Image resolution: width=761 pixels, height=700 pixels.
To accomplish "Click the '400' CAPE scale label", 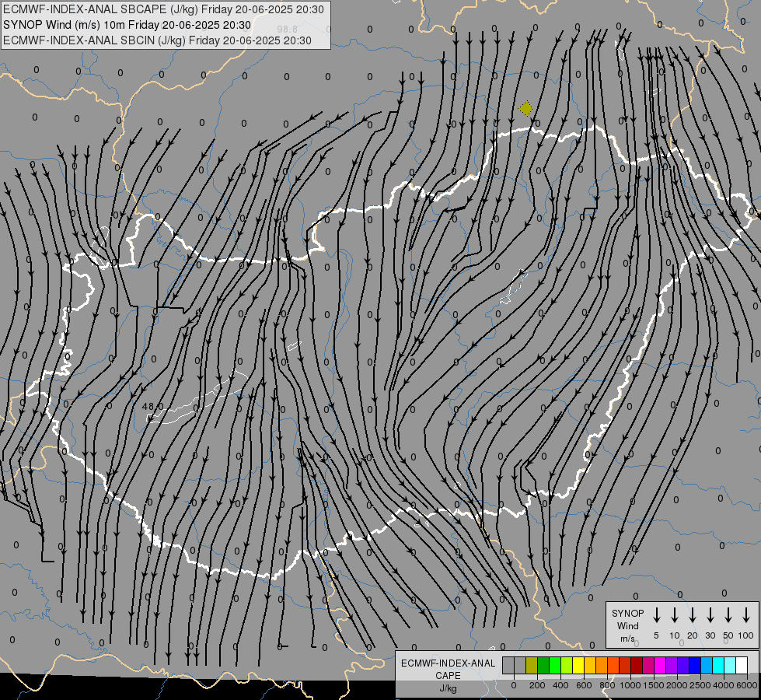I will 560,685.
